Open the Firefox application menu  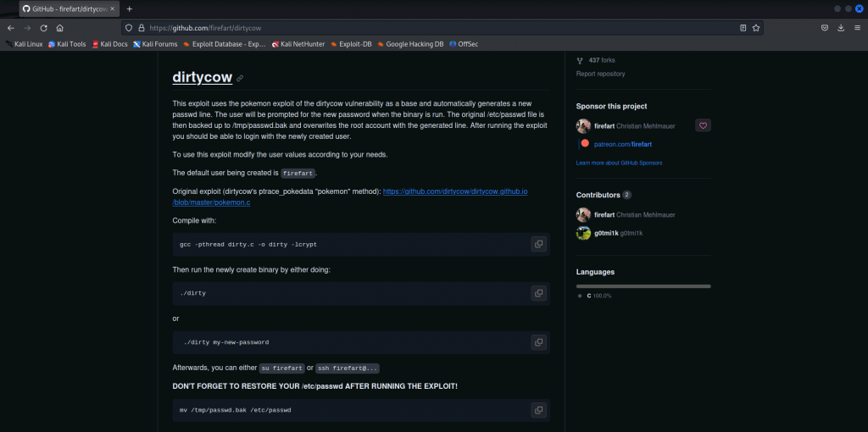tap(857, 28)
